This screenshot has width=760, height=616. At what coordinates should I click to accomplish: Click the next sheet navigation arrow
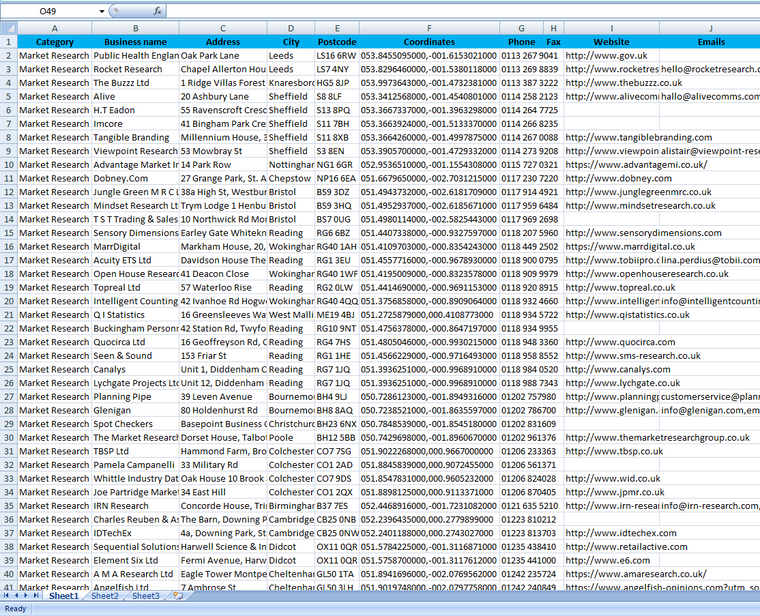26,595
